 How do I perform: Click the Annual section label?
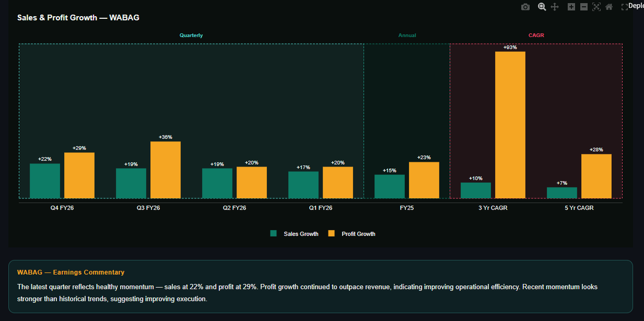pos(407,35)
